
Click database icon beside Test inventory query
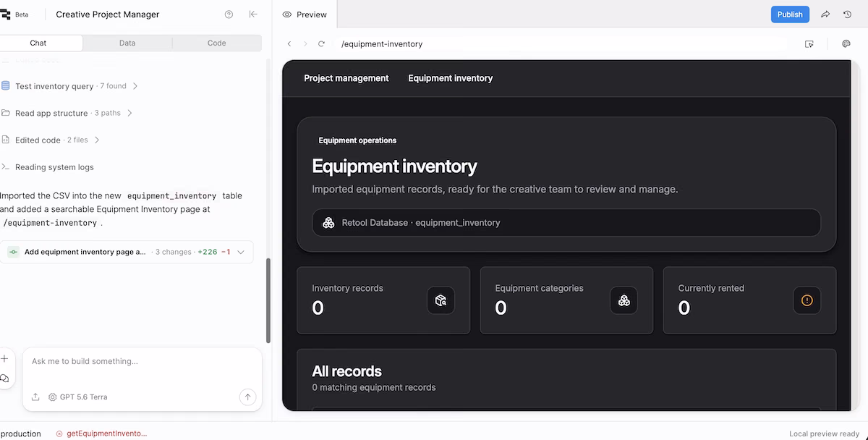[x=7, y=86]
